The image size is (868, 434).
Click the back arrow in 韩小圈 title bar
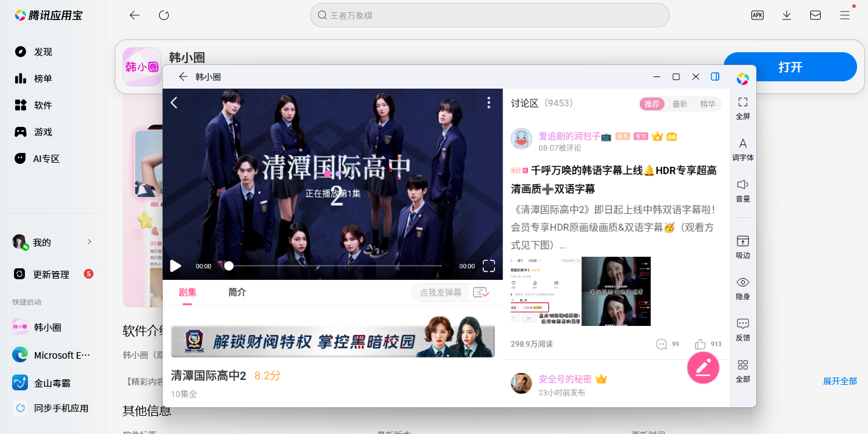coord(183,76)
